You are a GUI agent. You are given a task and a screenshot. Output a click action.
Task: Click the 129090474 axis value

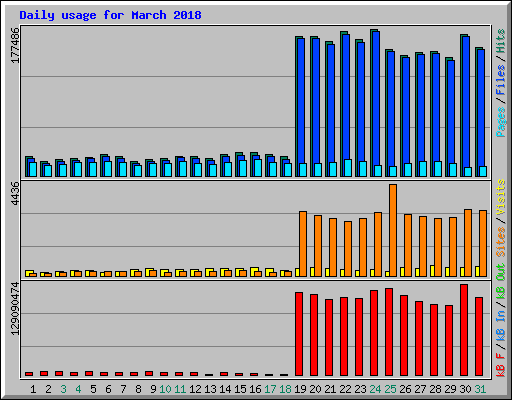15,308
